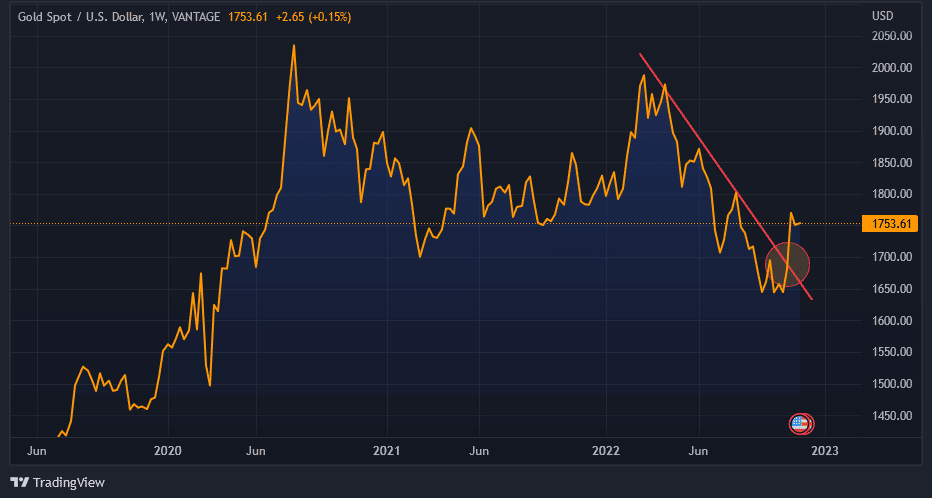Image resolution: width=932 pixels, height=498 pixels.
Task: Click the USD currency label
Action: click(x=882, y=16)
